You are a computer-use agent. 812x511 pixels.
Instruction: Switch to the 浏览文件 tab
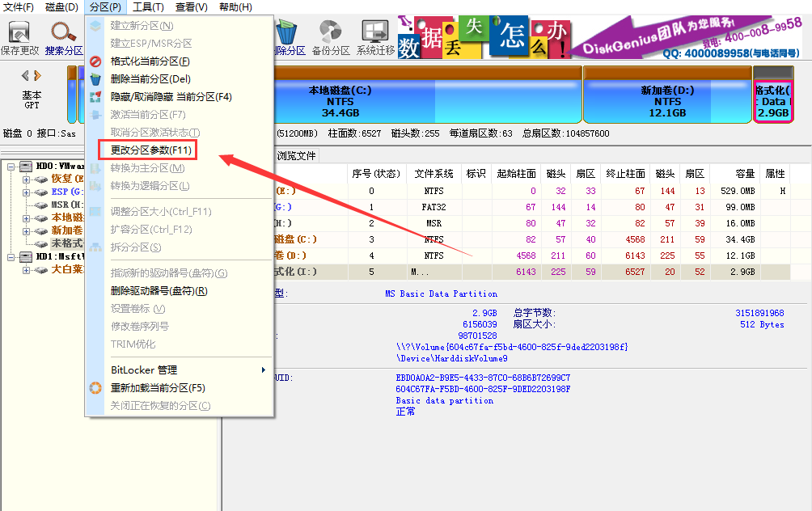point(296,156)
